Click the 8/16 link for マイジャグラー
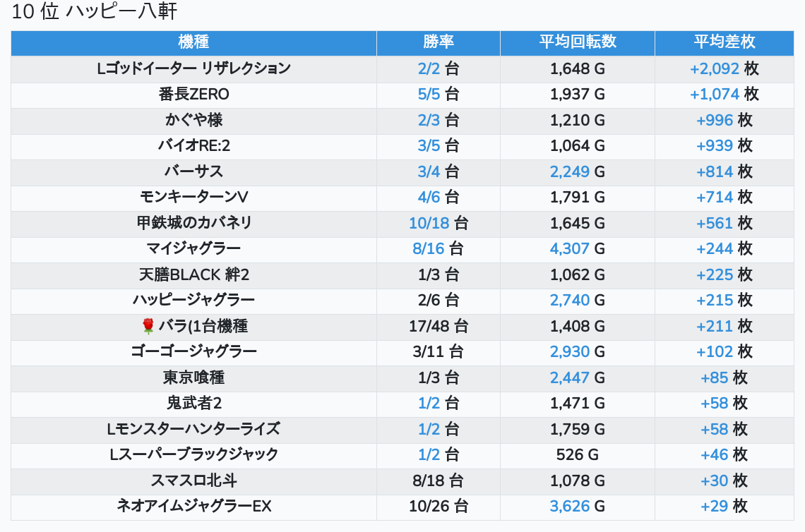 tap(429, 248)
